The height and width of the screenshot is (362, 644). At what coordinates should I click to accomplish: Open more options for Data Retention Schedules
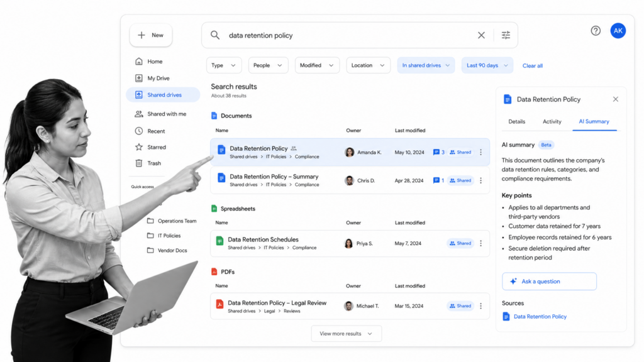tap(481, 243)
